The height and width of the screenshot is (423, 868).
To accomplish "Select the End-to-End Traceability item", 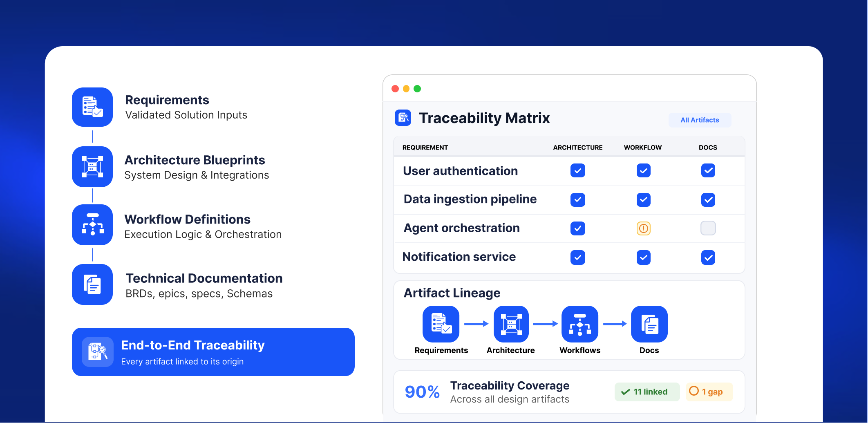I will coord(213,352).
